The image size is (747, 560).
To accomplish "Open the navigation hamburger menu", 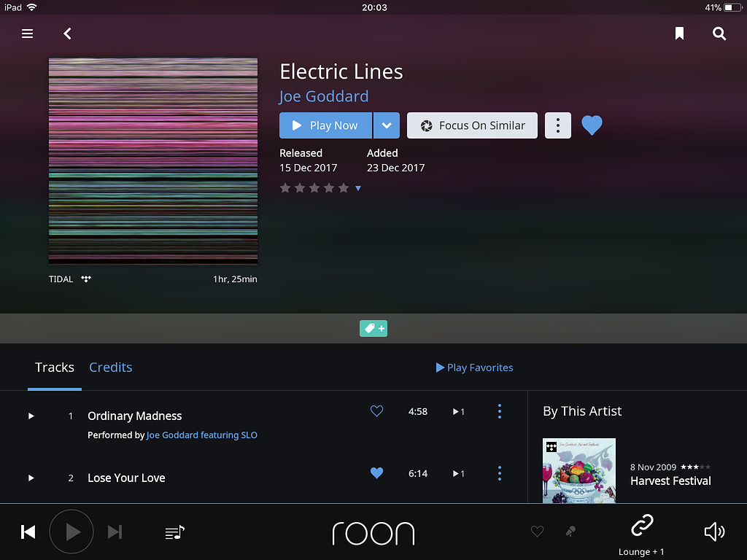I will click(27, 34).
